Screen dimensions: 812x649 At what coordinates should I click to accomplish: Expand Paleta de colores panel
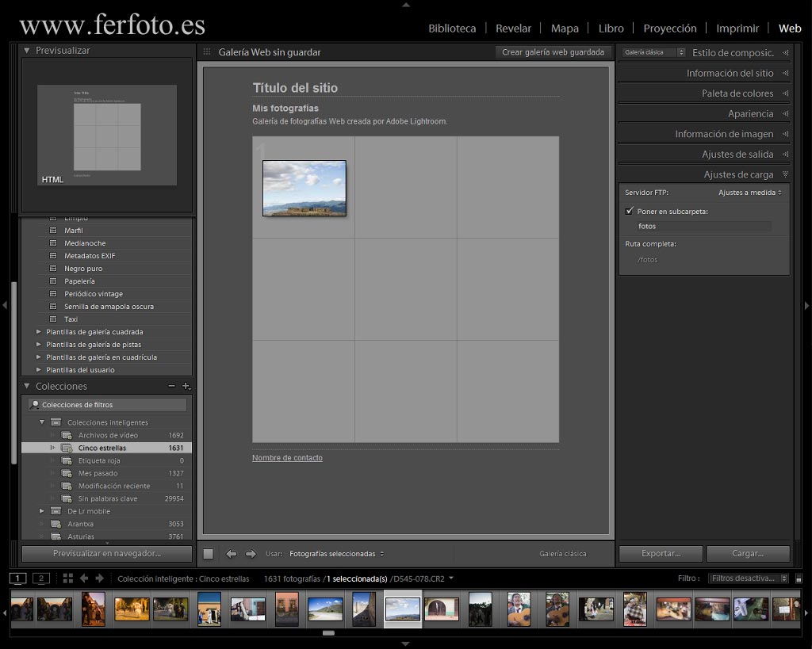(786, 94)
